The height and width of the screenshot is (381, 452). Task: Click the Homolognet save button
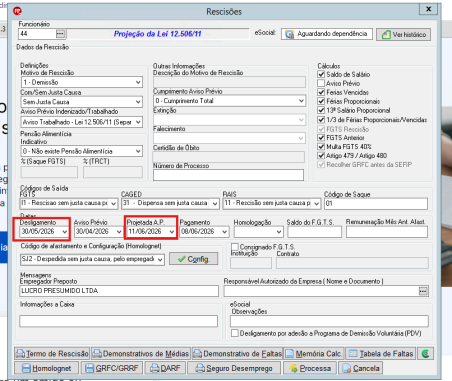[46, 368]
